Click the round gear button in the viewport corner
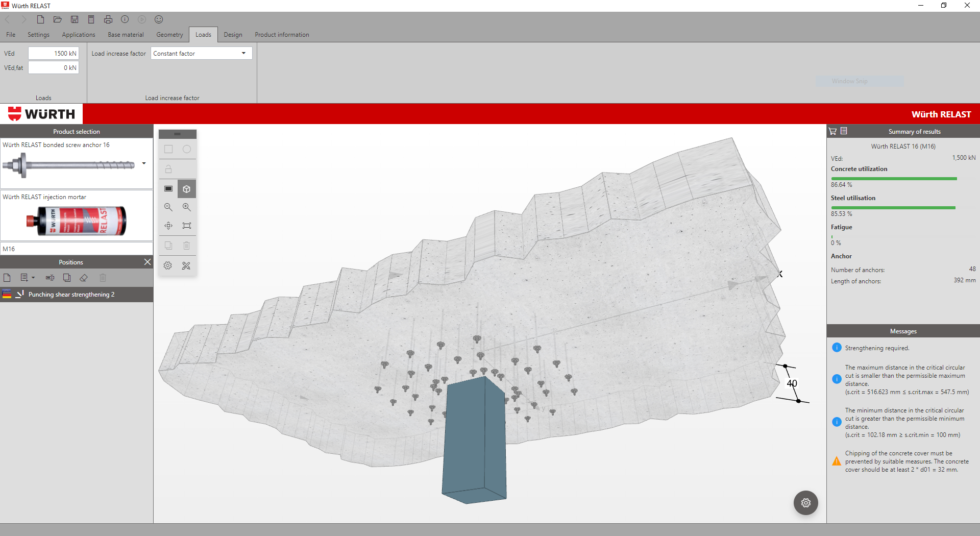980x536 pixels. point(805,503)
